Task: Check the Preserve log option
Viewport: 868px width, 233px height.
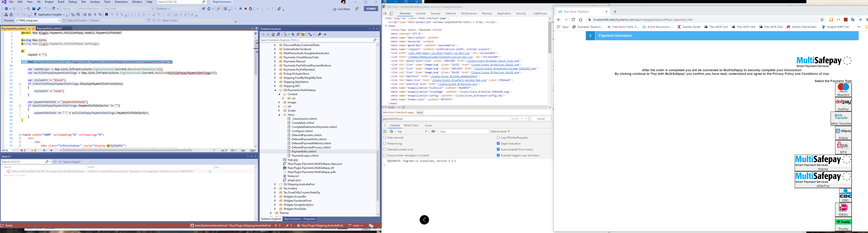Action: click(385, 143)
